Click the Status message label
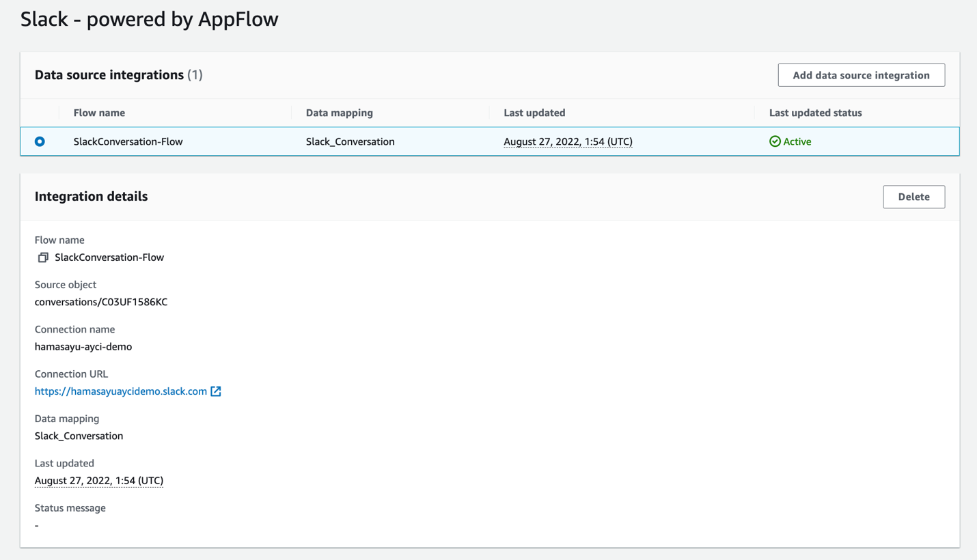 coord(70,508)
